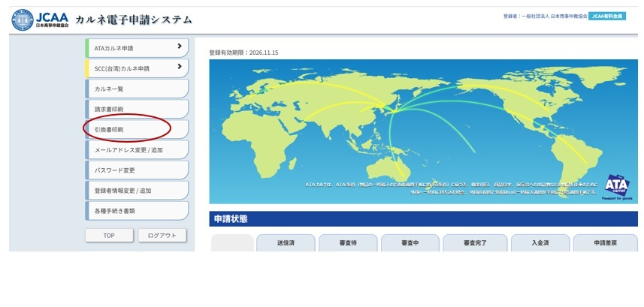This screenshot has height=307, width=644.
Task: Switch to the 審査完了 tab
Action: pos(474,243)
